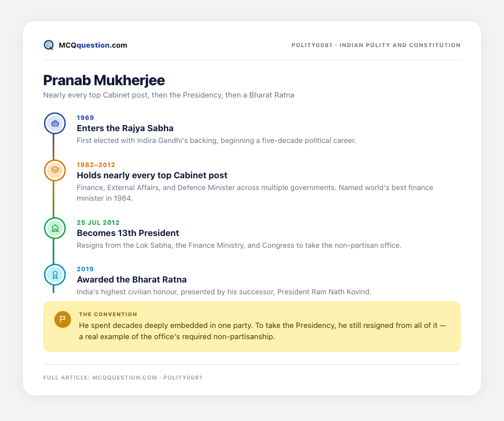Select the Enters the Rajya Sabha heading
Screen dimensions: 504x421
coord(125,128)
